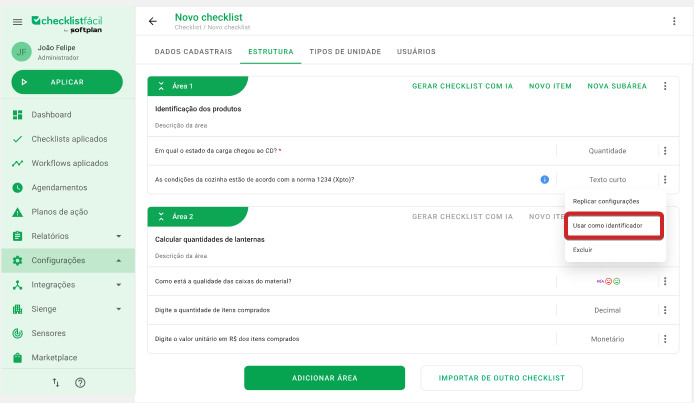Click the Adicionar Área button
694x403 pixels.
tap(324, 378)
